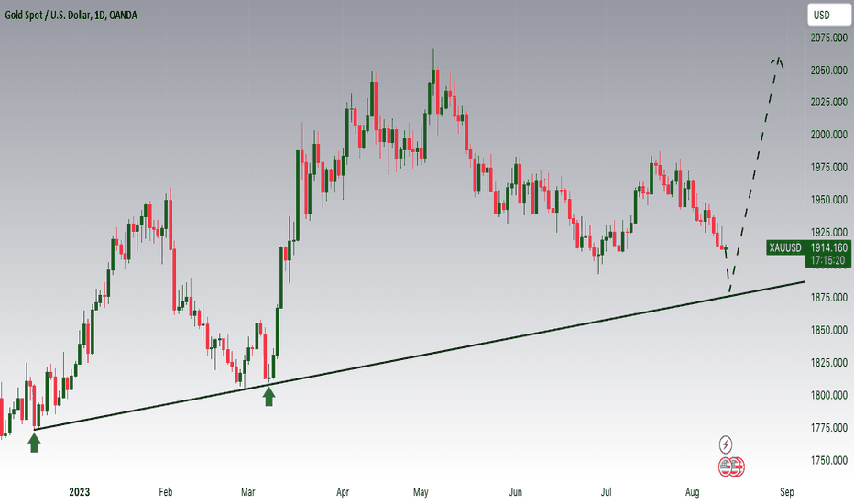Click the 1775.000 price axis label

coord(828,428)
